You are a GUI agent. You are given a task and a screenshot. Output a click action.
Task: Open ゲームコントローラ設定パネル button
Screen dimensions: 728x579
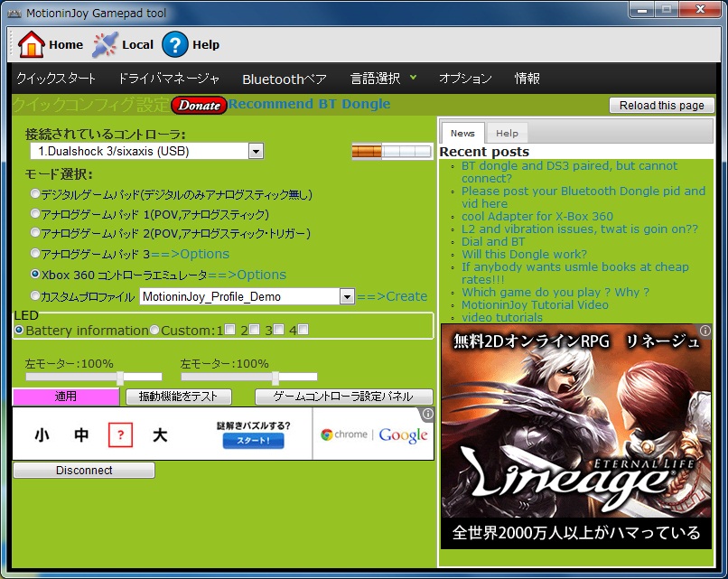(343, 397)
